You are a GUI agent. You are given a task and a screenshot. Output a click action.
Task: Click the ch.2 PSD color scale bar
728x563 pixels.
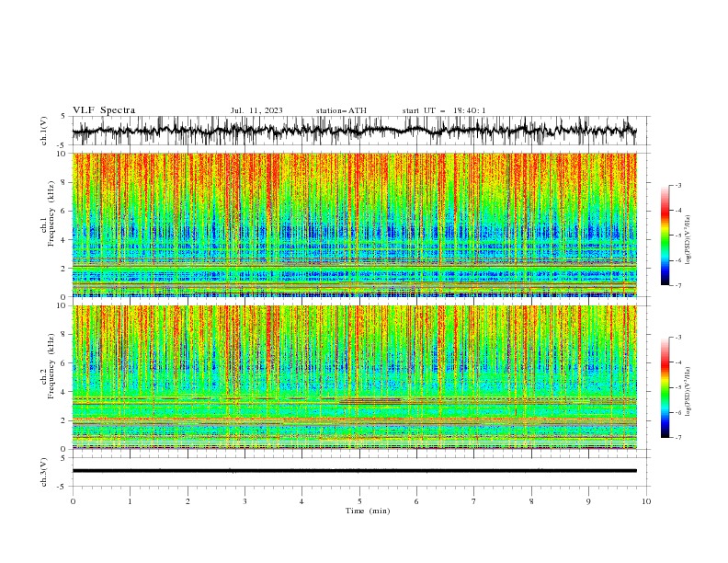pos(665,387)
